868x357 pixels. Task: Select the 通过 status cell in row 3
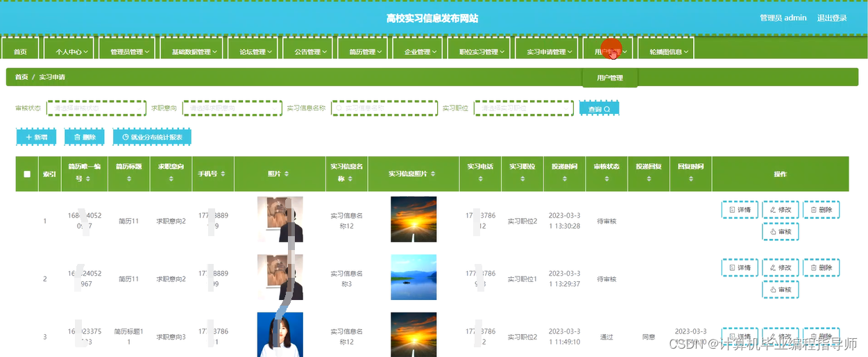pyautogui.click(x=606, y=337)
